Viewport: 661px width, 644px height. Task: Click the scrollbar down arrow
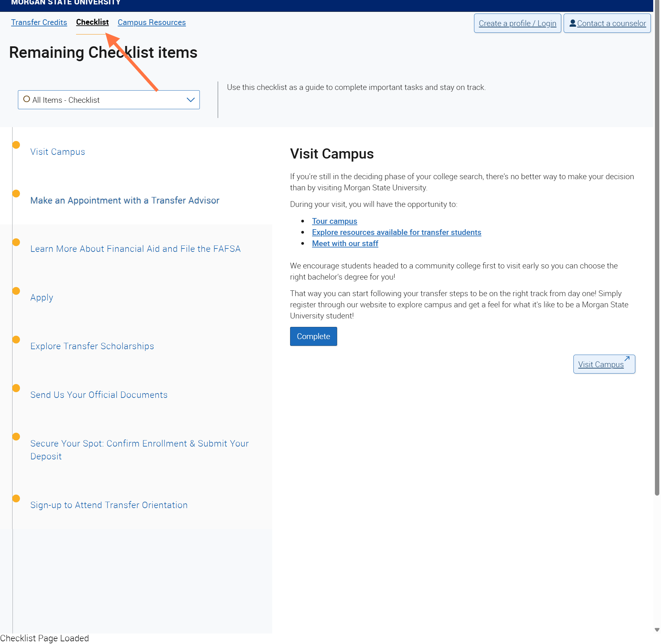pos(657,630)
